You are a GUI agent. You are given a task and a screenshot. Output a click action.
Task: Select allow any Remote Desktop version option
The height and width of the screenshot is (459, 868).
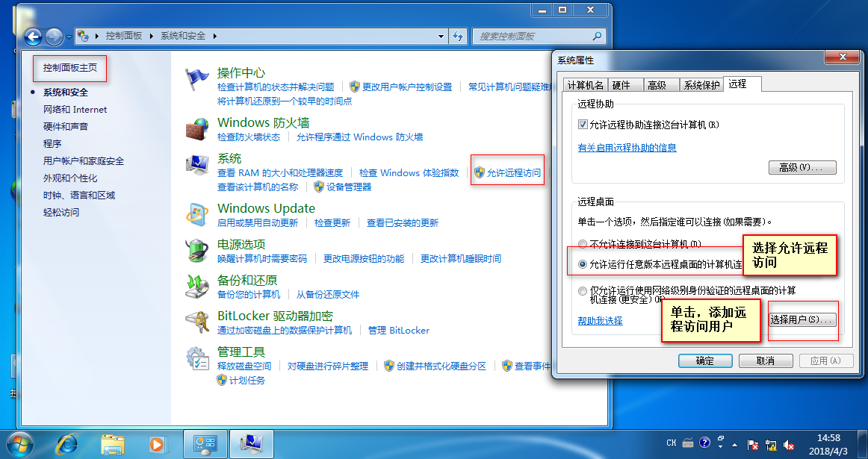[x=583, y=264]
